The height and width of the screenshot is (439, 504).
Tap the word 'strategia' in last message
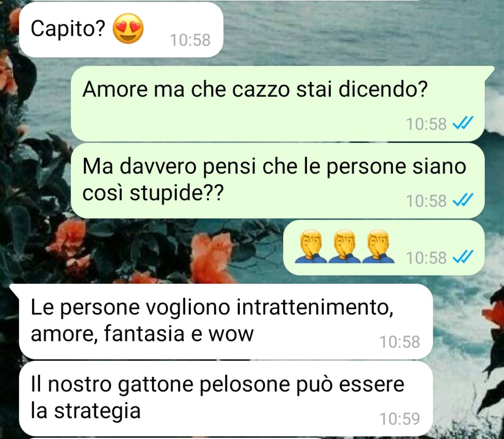[x=97, y=411]
